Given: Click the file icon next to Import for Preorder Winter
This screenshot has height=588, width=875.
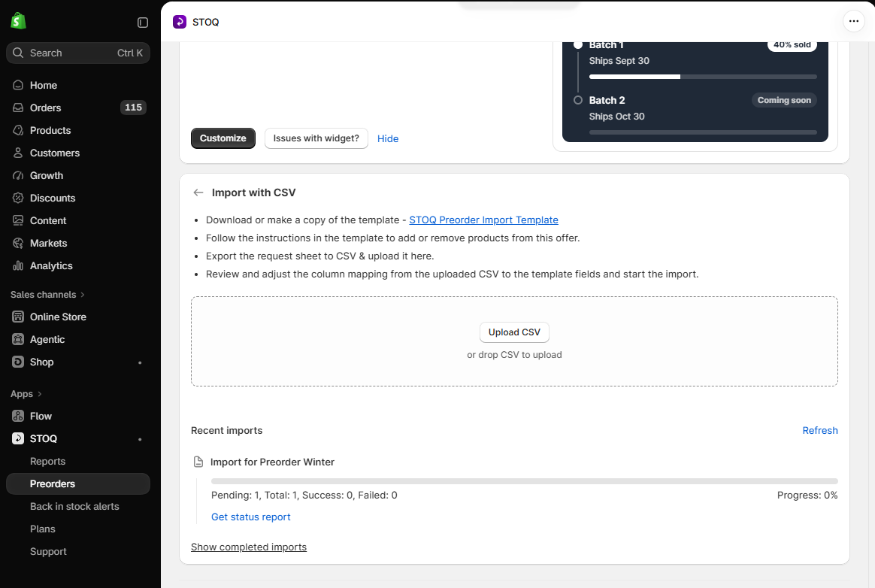Looking at the screenshot, I should pos(198,462).
